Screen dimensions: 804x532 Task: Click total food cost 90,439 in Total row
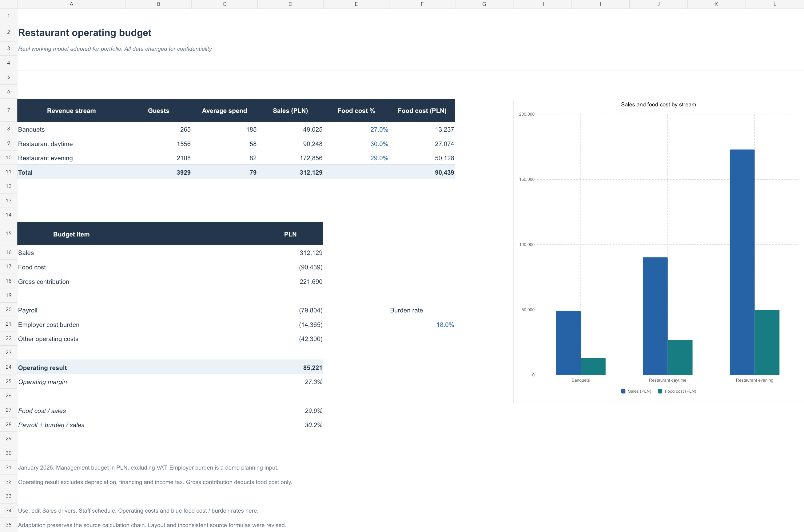[444, 172]
